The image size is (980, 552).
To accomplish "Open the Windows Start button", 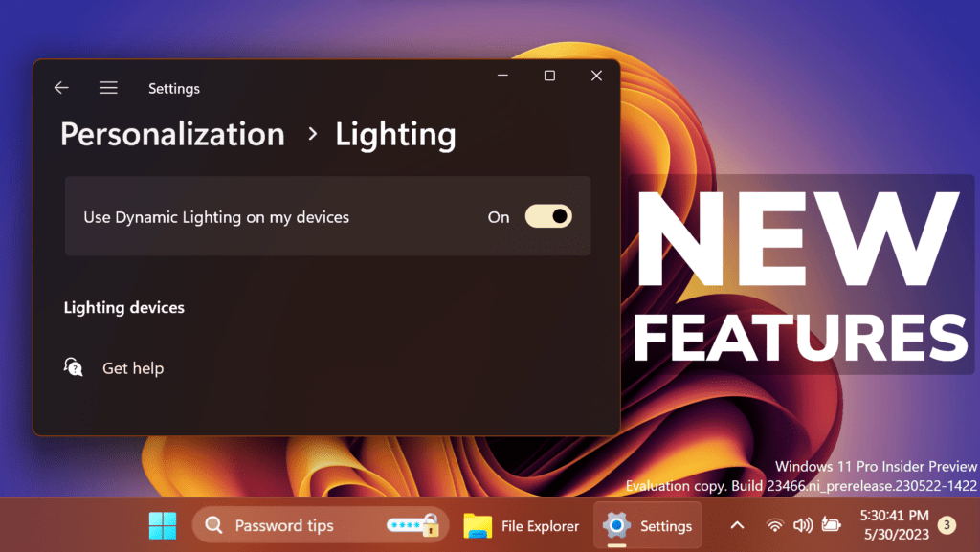I will point(163,525).
